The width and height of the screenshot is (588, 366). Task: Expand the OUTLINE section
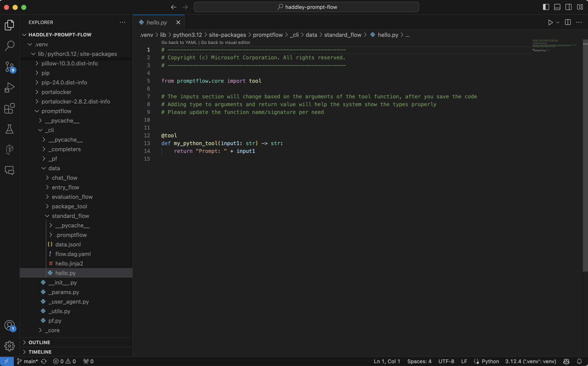pos(39,342)
